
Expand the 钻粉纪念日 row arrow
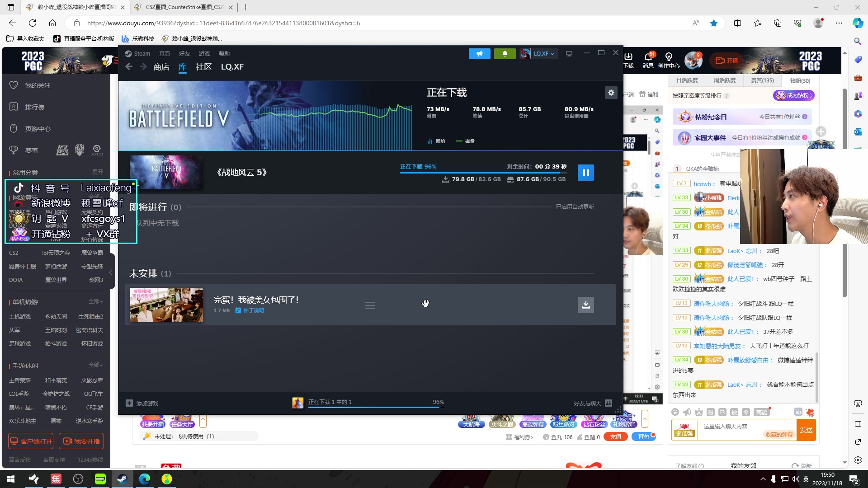pos(805,117)
